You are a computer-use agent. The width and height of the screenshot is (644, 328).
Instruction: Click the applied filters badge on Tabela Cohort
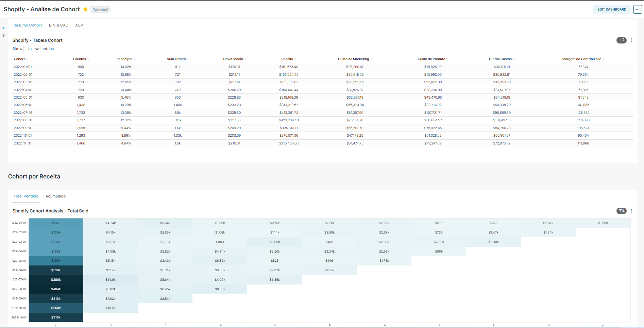pyautogui.click(x=622, y=40)
